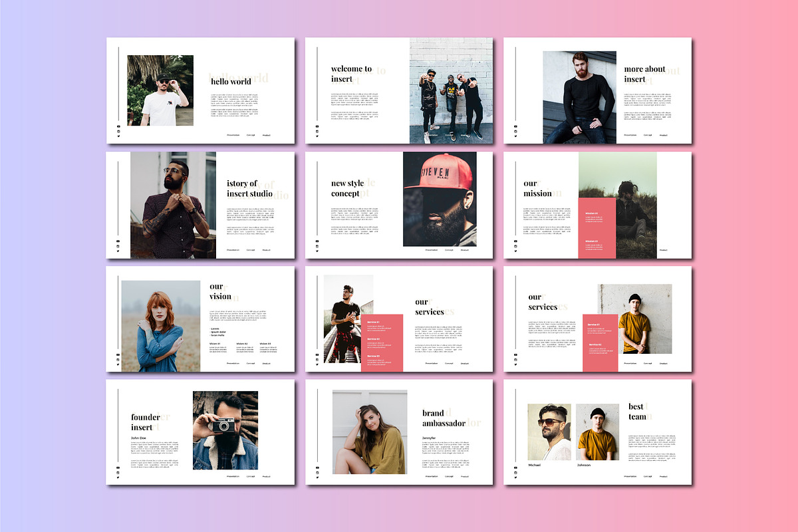Select the red cap Miami photo

click(440, 199)
